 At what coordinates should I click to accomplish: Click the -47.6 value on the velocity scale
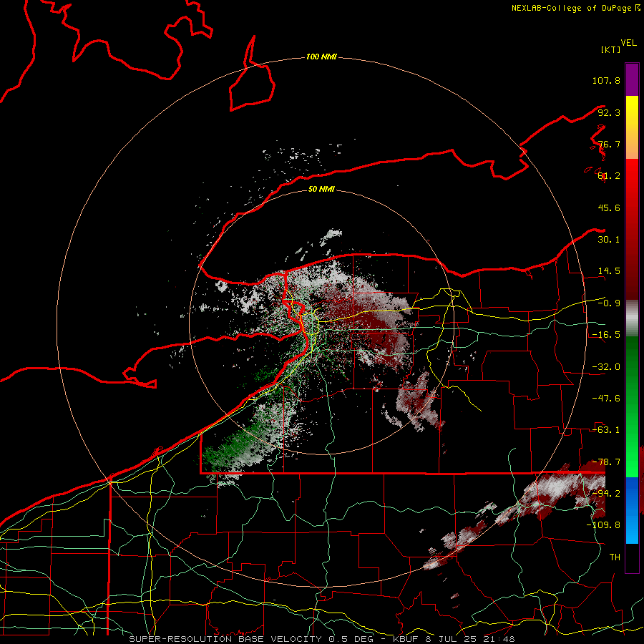click(606, 399)
